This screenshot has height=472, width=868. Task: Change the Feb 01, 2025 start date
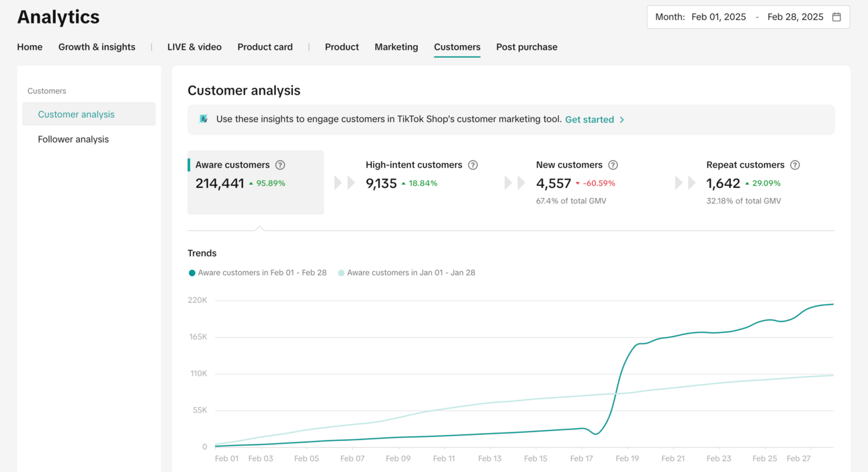(x=718, y=17)
